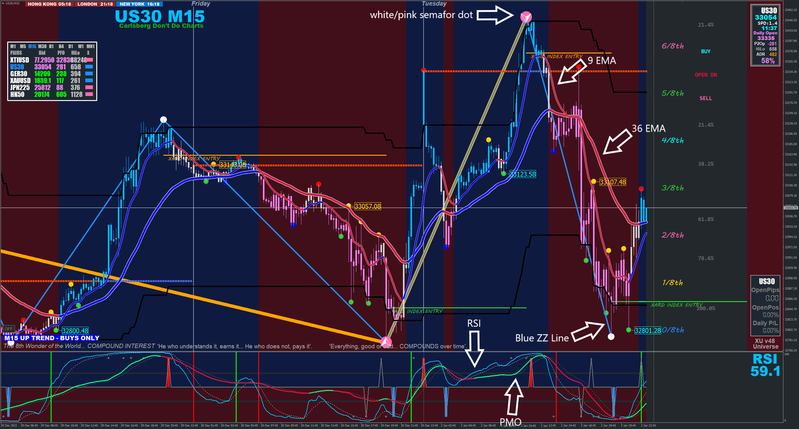The height and width of the screenshot is (429, 799).
Task: Click the 3/8th Murrey level label
Action: [x=673, y=188]
